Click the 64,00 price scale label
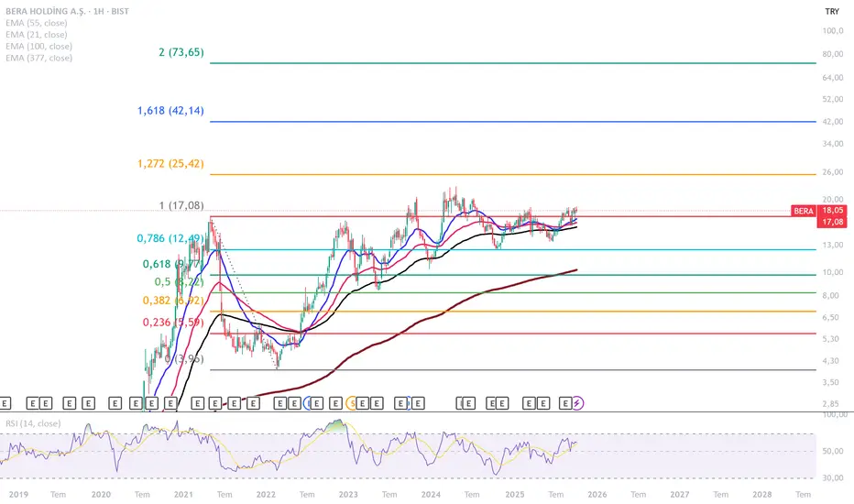Screen dimensions: 854x504 point(833,78)
